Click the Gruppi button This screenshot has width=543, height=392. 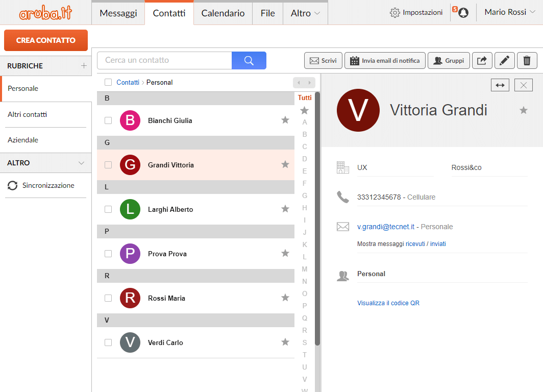tap(449, 61)
